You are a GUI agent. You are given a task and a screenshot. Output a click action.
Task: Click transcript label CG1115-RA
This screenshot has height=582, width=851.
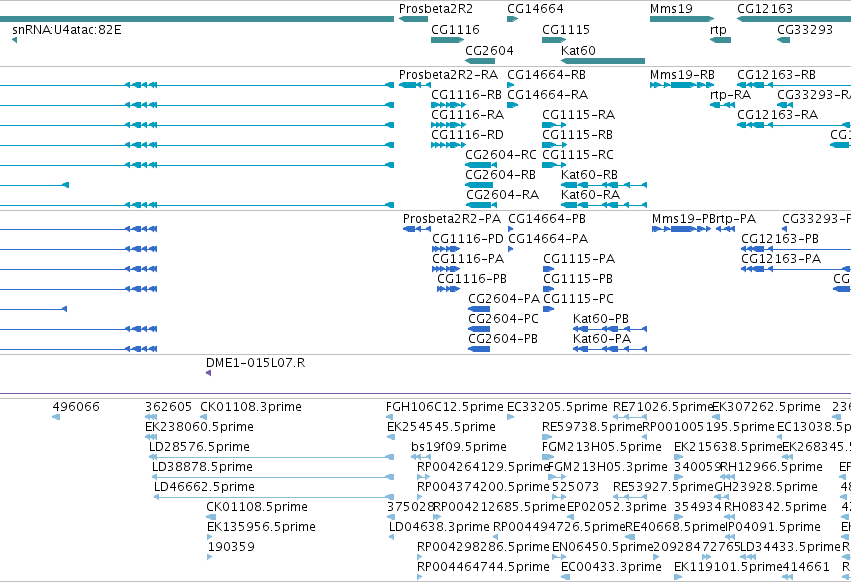[579, 115]
